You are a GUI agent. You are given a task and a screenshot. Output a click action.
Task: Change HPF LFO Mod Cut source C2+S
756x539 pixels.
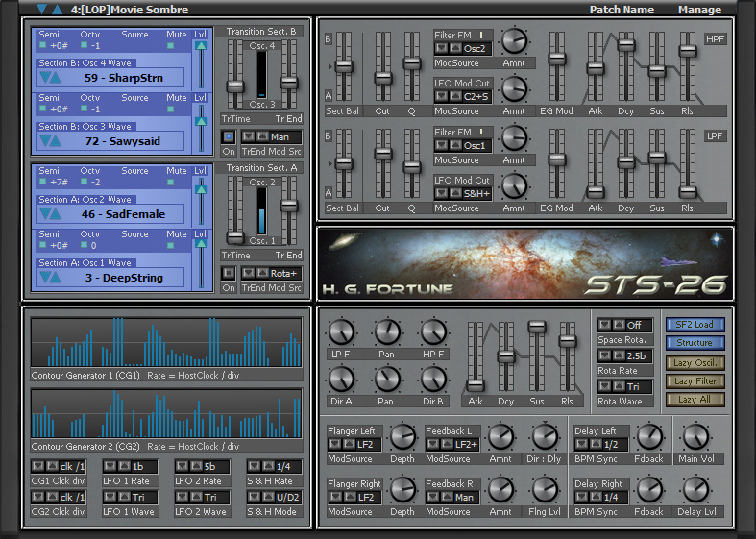[463, 97]
